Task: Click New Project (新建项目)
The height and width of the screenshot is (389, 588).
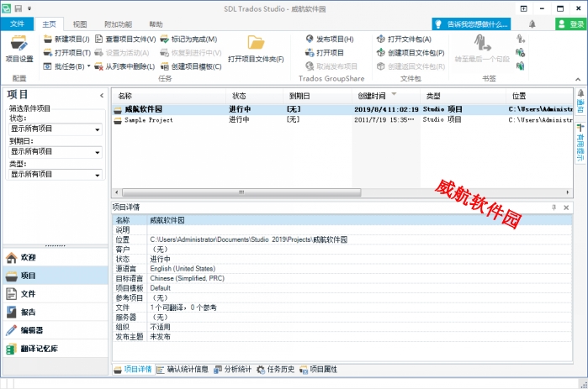Action: 66,39
